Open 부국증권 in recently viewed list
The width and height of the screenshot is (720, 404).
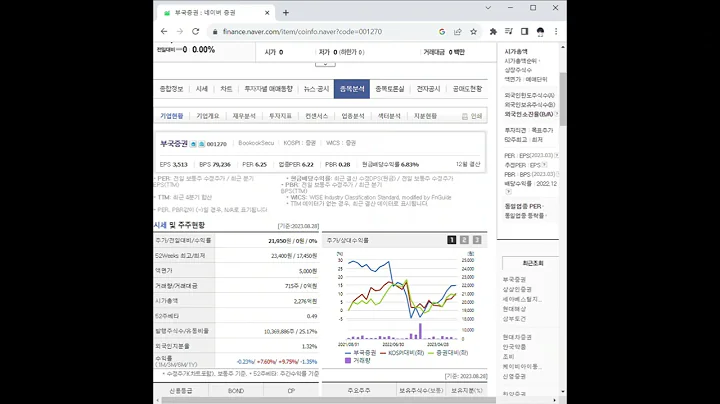pos(514,280)
